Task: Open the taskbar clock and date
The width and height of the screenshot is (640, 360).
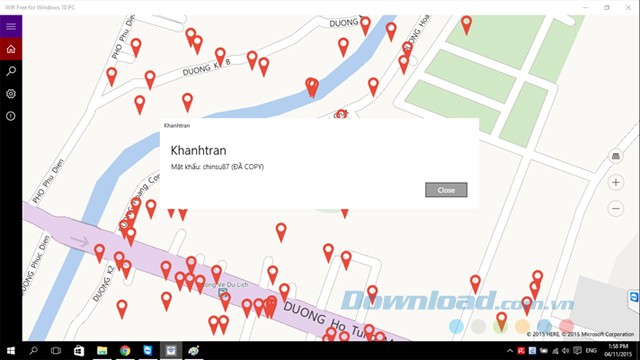Action: [619, 351]
